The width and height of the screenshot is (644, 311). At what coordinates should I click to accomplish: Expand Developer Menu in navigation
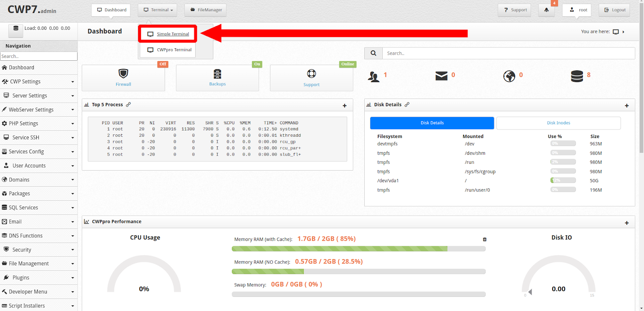[x=39, y=292]
